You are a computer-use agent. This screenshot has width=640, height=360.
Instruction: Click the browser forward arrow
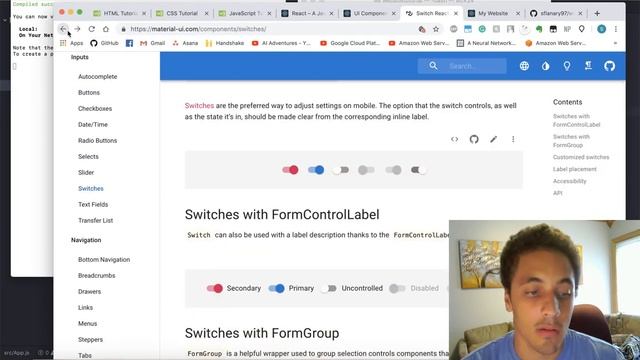77,29
